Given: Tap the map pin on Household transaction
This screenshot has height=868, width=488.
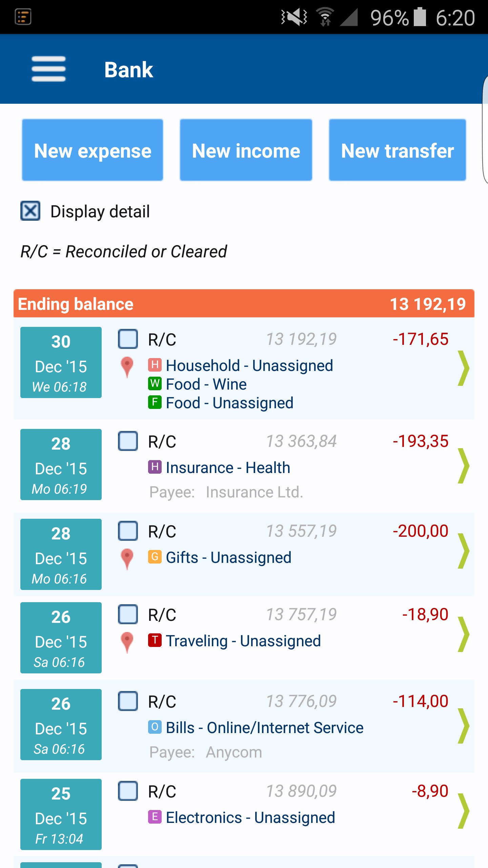Looking at the screenshot, I should click(127, 367).
